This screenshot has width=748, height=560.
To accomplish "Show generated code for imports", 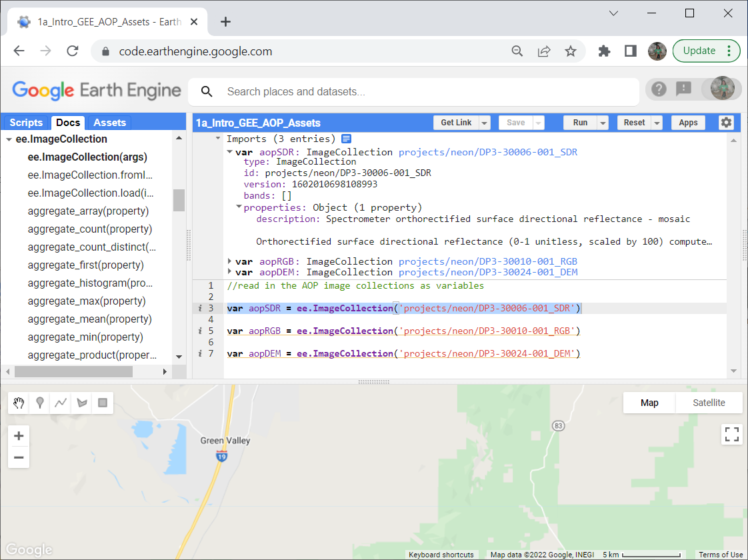I will 346,139.
